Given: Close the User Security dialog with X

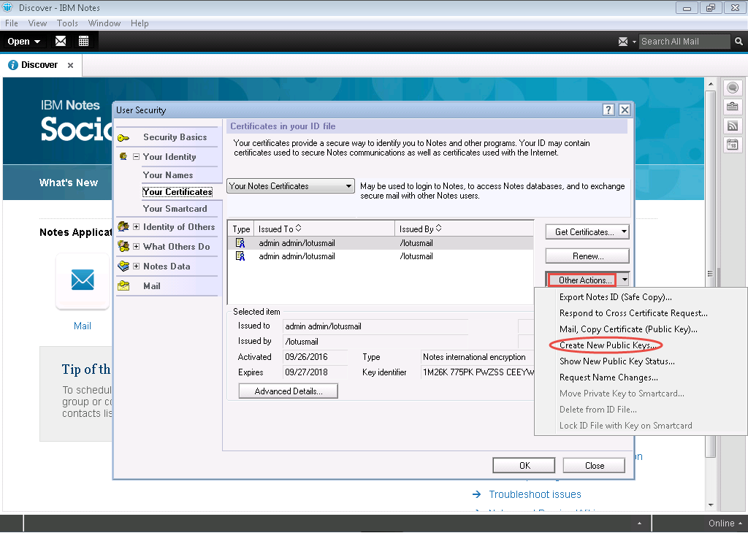Looking at the screenshot, I should click(x=625, y=110).
